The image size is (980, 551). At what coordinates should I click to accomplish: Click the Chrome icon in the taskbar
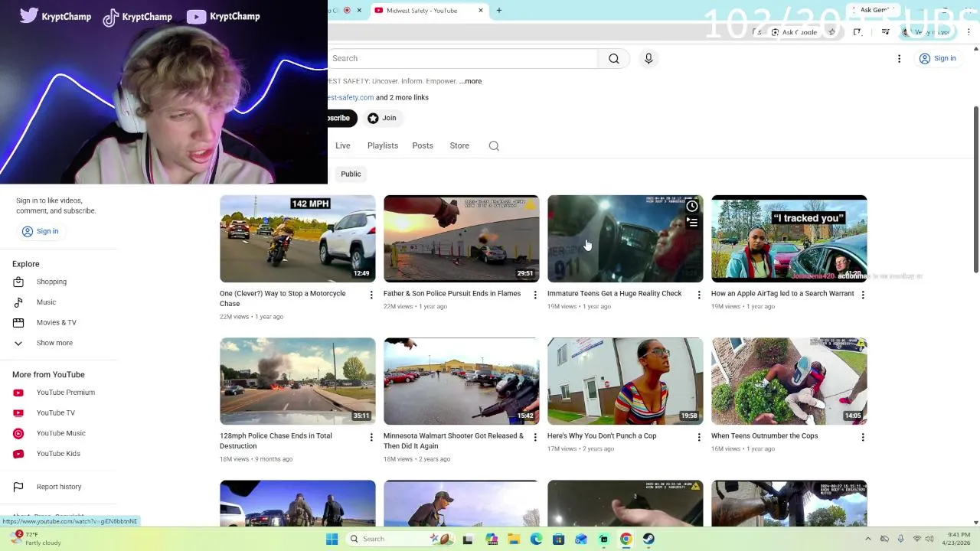pos(626,539)
